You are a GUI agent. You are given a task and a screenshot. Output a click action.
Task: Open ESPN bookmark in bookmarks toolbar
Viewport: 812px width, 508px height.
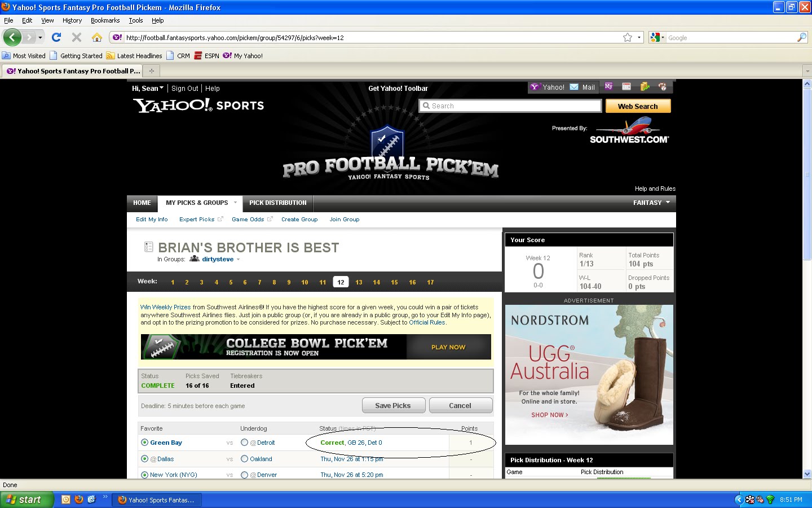(206, 56)
